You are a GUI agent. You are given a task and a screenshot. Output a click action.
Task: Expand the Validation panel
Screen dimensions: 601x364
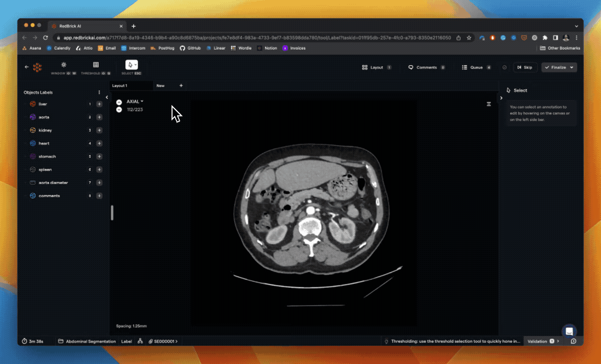(543, 341)
